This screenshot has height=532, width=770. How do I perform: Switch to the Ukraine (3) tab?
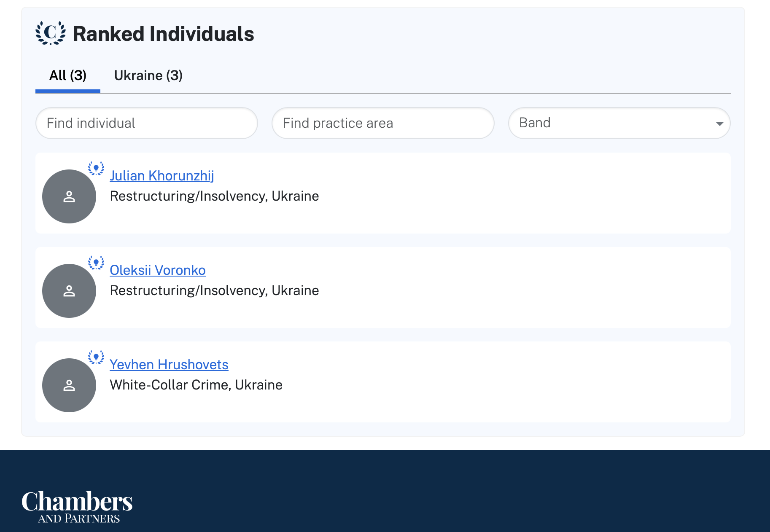[x=148, y=75]
